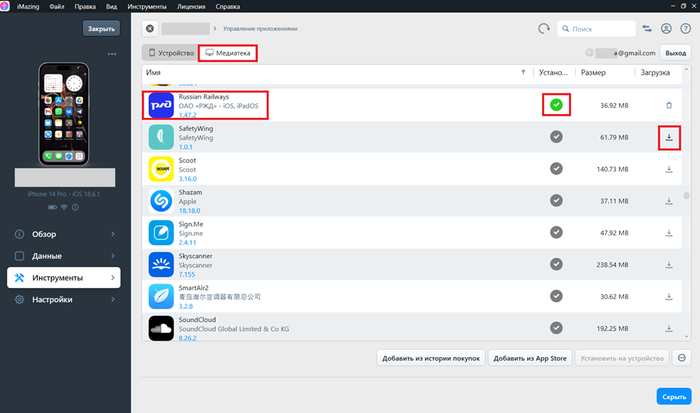Screen dimensions: 700x413
Task: Open the user account icon
Action: (x=666, y=29)
